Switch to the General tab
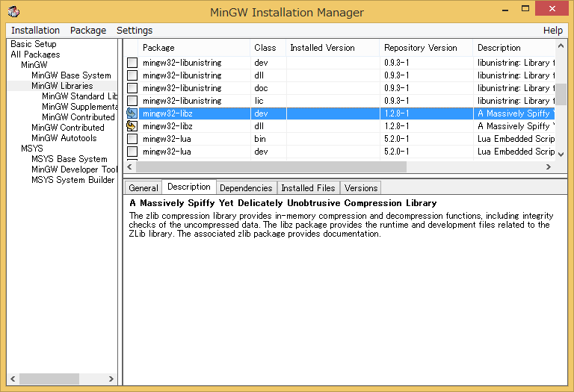574x392 pixels. 143,188
